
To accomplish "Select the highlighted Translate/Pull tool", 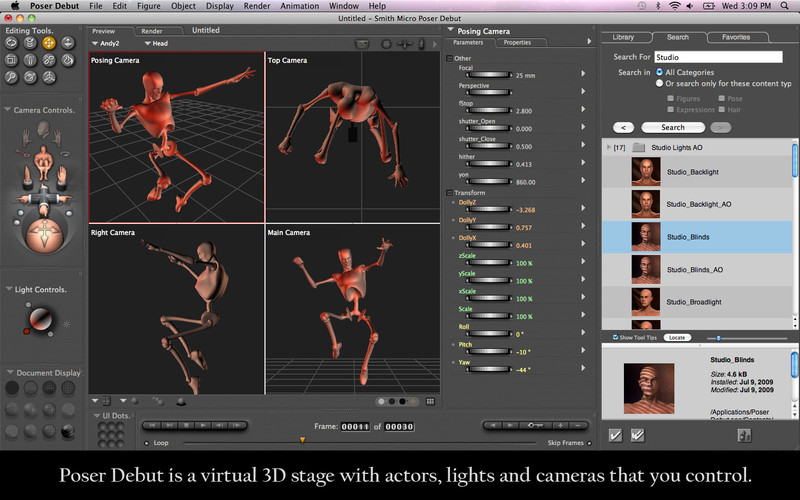I will [x=49, y=43].
